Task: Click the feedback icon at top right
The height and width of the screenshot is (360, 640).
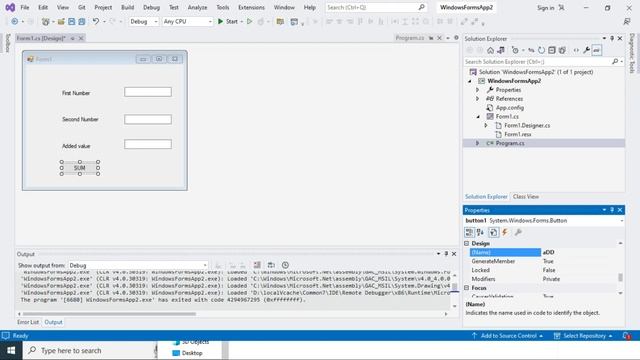Action: [x=627, y=21]
